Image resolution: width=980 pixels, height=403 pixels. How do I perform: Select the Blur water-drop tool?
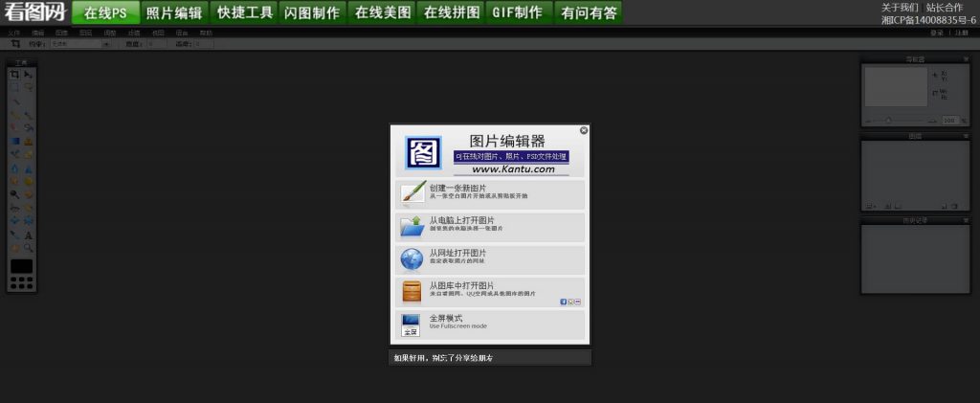[14, 168]
